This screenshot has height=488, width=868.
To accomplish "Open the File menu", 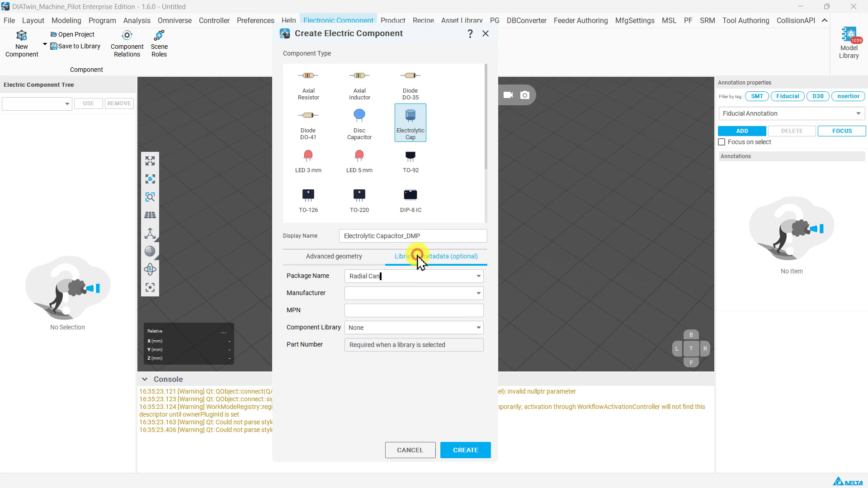I will point(9,20).
